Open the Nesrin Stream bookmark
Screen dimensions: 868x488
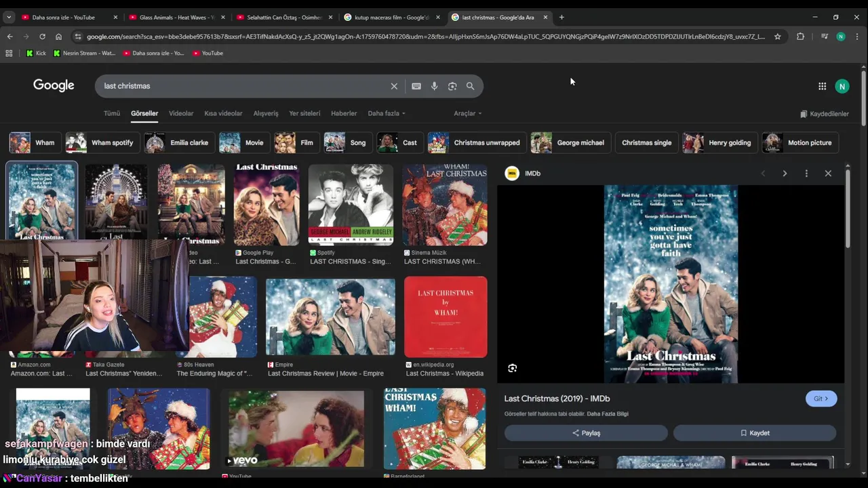84,53
